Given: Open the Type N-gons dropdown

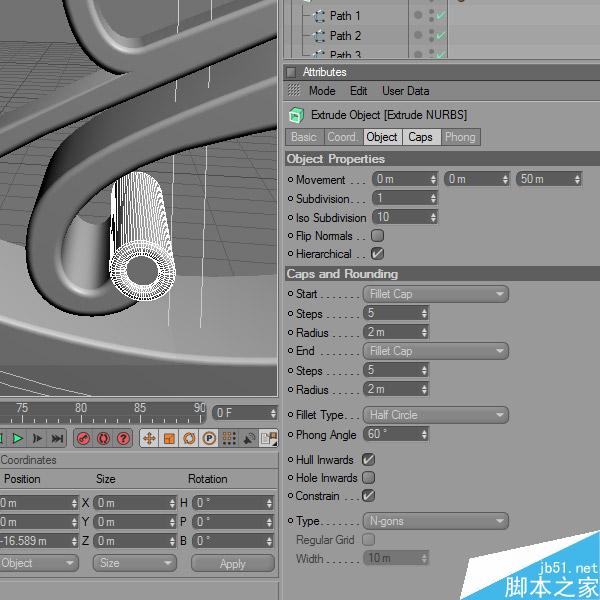Looking at the screenshot, I should [435, 521].
